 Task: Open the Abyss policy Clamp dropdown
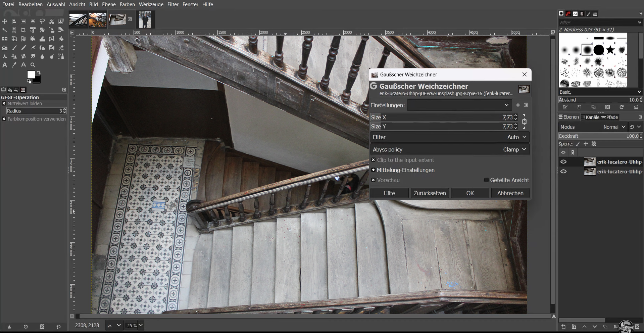pyautogui.click(x=514, y=149)
